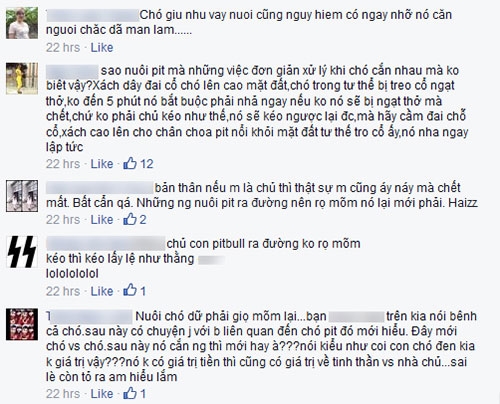Like the comment beginning 'bản thân nếu m'
Viewport: 500px width, 404px height.
[102, 219]
